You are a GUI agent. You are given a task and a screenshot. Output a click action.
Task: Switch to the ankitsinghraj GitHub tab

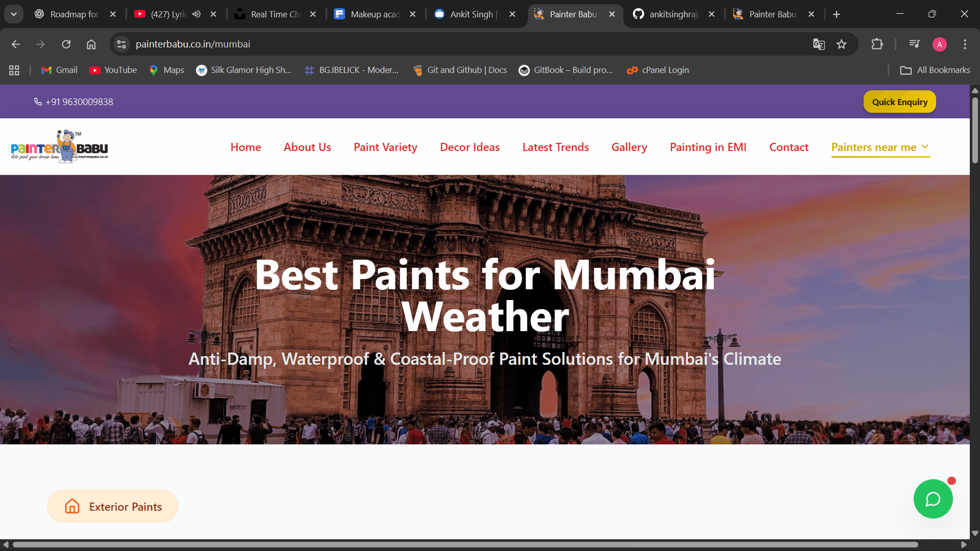click(673, 14)
